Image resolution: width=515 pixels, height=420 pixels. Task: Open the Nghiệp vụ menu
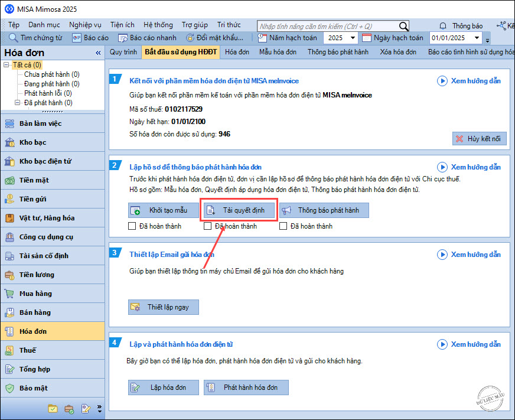[x=85, y=25]
